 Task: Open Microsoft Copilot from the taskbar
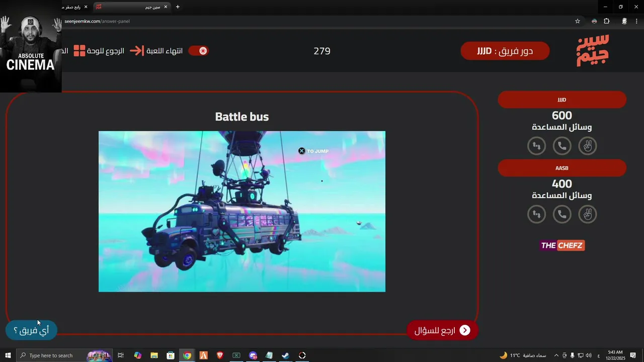[x=137, y=355]
